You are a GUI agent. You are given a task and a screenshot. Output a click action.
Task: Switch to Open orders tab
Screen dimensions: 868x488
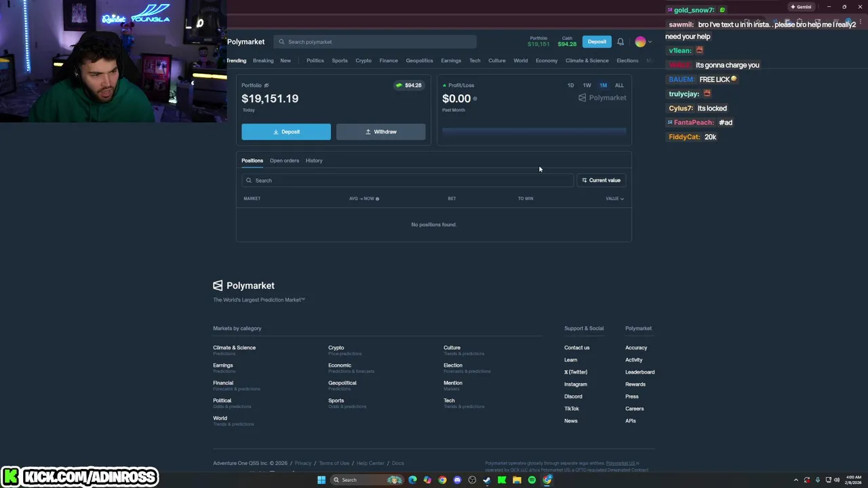click(284, 161)
